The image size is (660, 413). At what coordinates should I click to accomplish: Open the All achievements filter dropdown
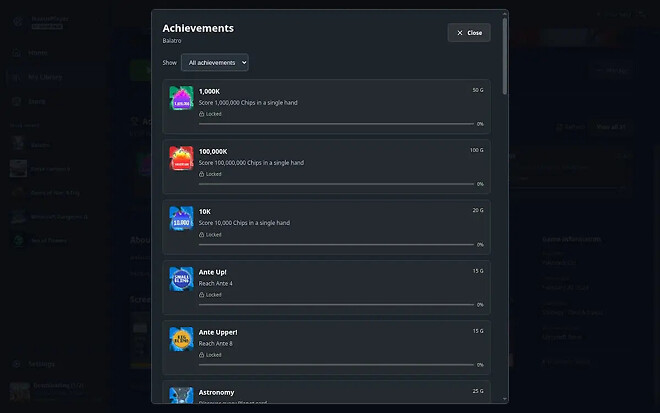tap(215, 62)
